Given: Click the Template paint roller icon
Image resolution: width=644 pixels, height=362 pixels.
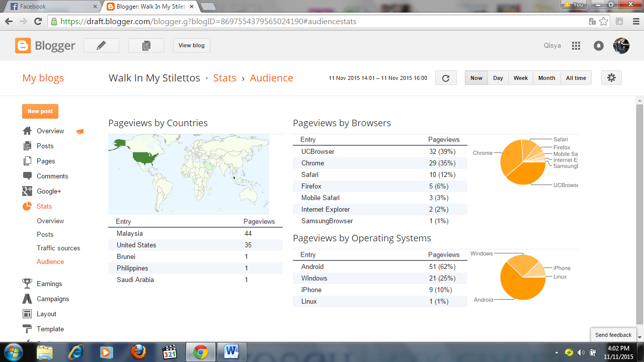Looking at the screenshot, I should [x=27, y=329].
